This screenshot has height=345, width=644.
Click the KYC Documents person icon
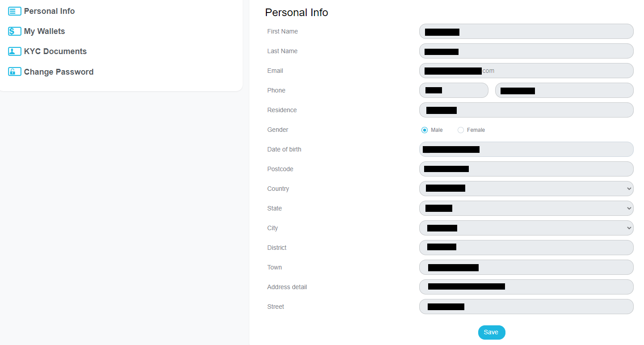14,51
